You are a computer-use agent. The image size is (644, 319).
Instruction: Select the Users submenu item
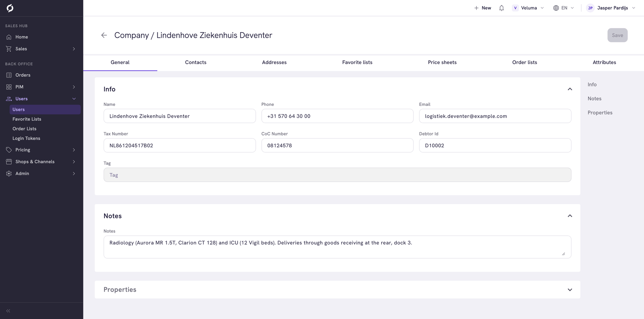45,110
